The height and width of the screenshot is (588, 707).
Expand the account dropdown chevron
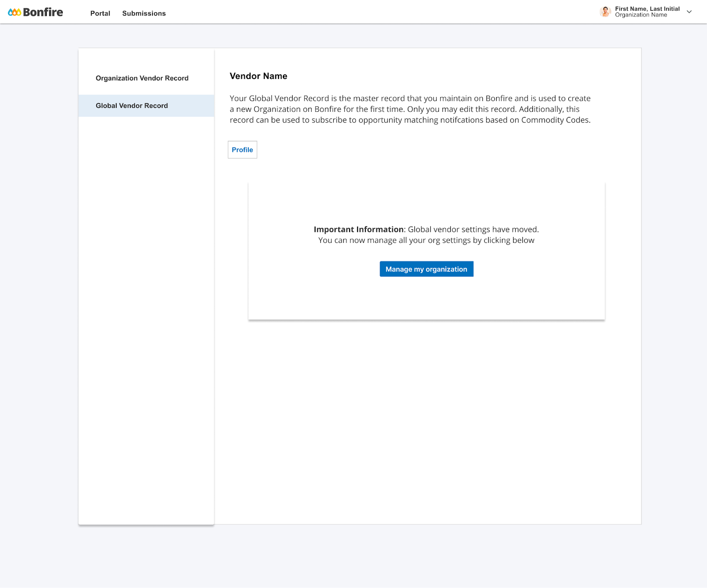(689, 12)
